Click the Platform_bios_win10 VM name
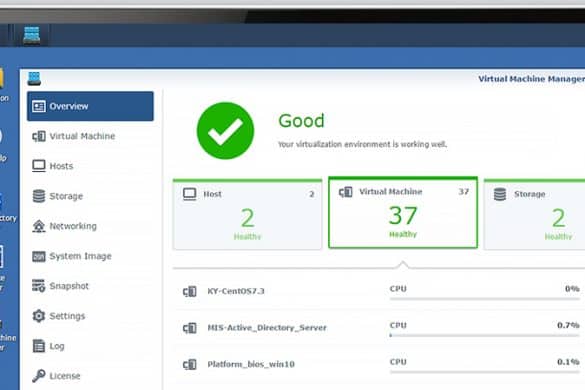585x390 pixels. [x=251, y=364]
